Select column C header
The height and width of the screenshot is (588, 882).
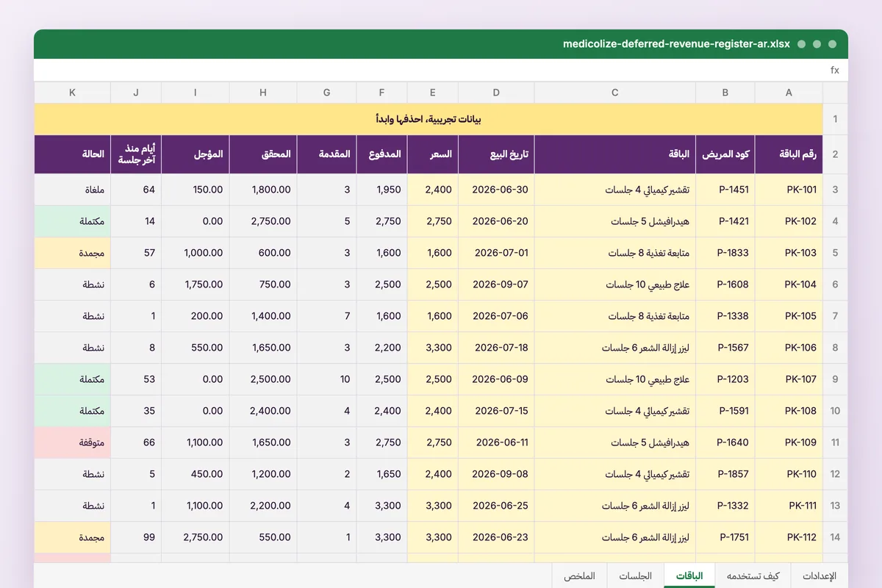(x=615, y=93)
